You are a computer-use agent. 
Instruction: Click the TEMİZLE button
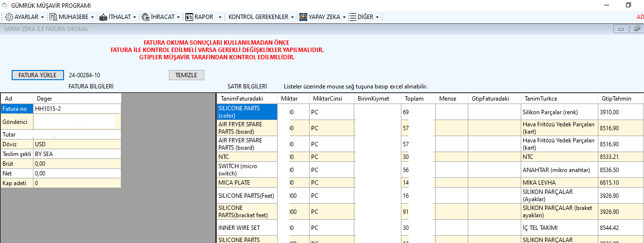pyautogui.click(x=186, y=75)
